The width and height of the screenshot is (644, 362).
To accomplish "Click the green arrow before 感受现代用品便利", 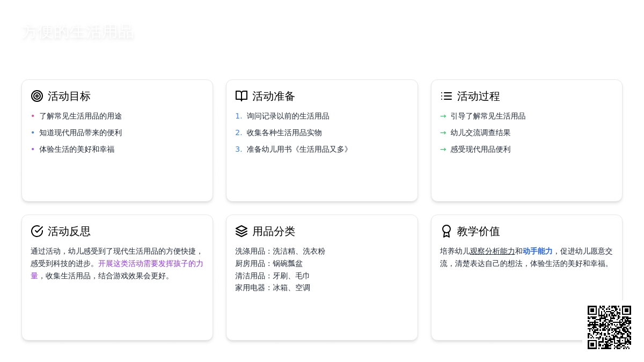I will (443, 149).
